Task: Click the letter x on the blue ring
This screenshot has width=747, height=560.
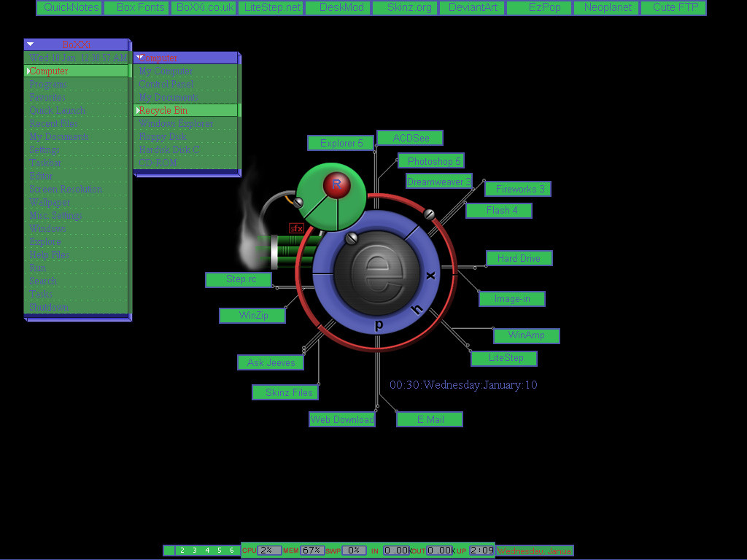Action: point(430,275)
